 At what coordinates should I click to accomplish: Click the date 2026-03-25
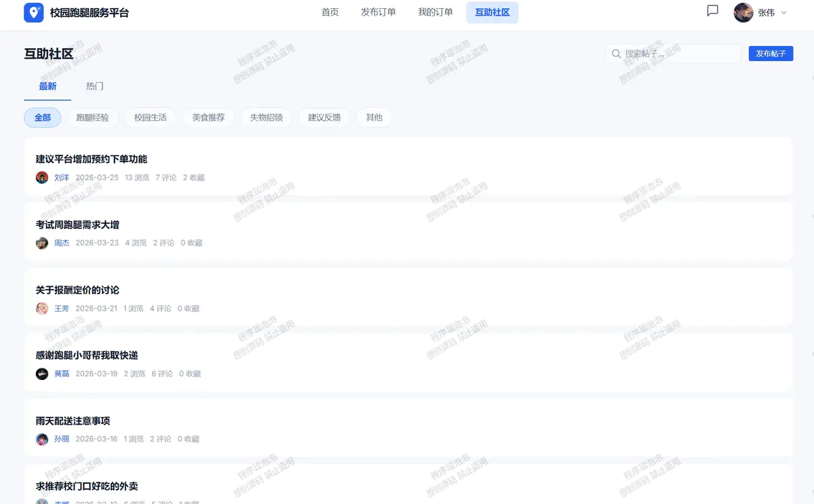coord(97,178)
